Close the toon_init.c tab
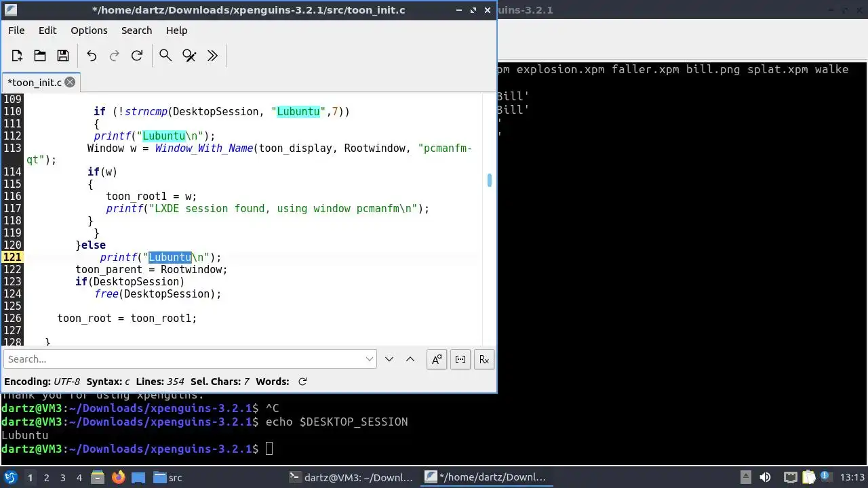 70,82
